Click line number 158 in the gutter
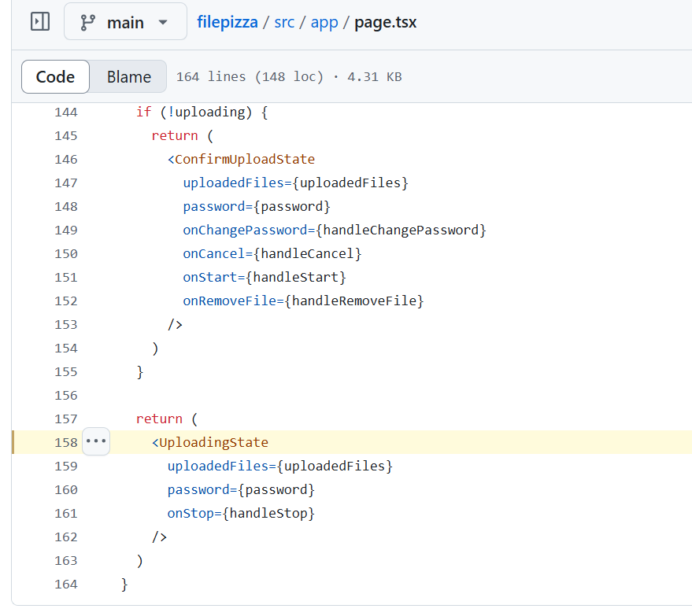 pos(66,441)
